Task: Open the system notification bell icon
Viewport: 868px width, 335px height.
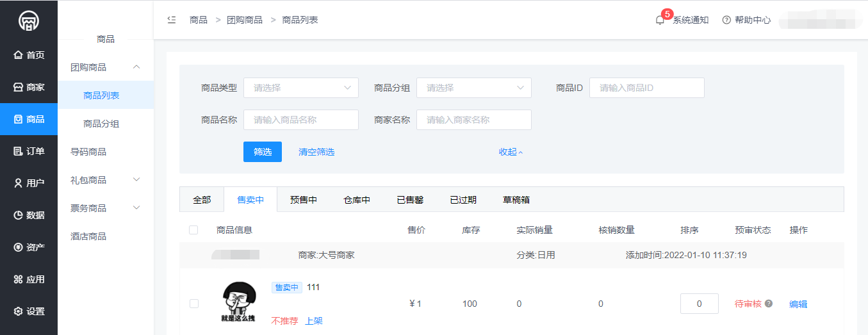Action: (x=660, y=20)
